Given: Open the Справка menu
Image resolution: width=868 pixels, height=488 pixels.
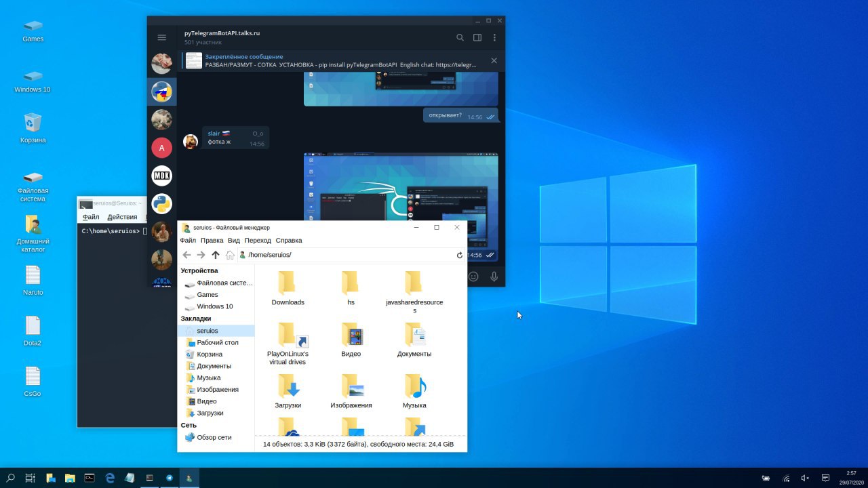Looking at the screenshot, I should click(289, 240).
